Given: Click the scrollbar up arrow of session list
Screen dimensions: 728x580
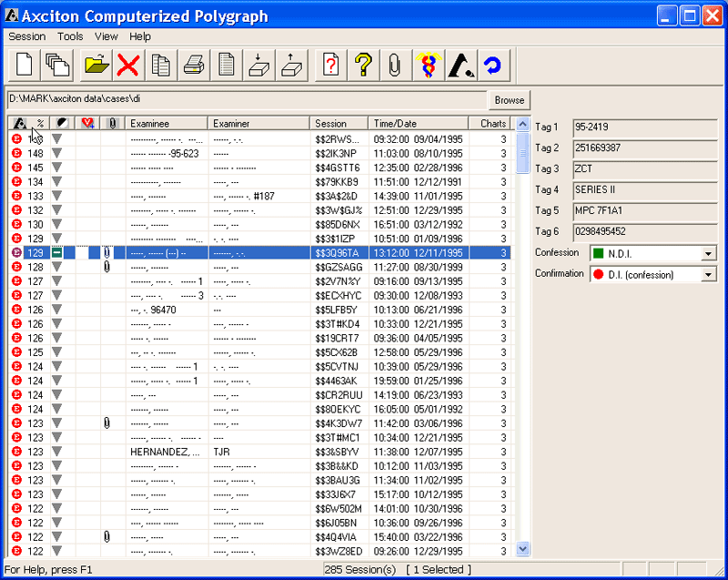Looking at the screenshot, I should pos(522,124).
